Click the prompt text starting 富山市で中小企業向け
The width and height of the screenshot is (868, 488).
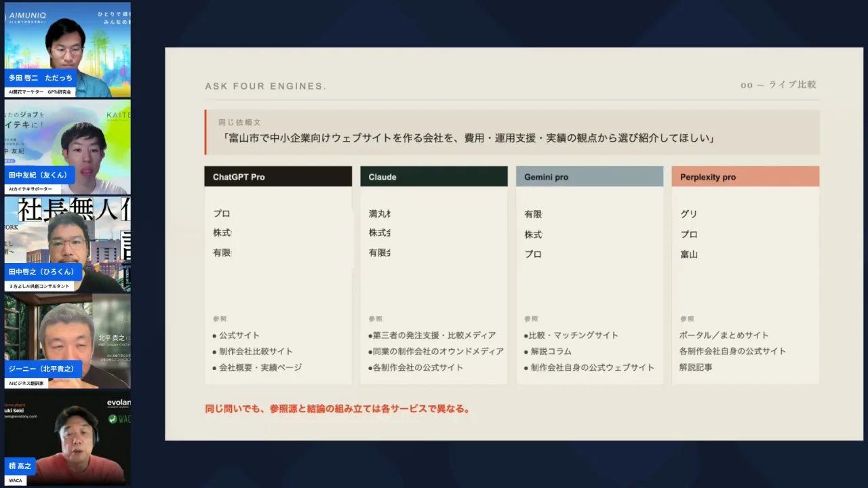click(x=469, y=138)
